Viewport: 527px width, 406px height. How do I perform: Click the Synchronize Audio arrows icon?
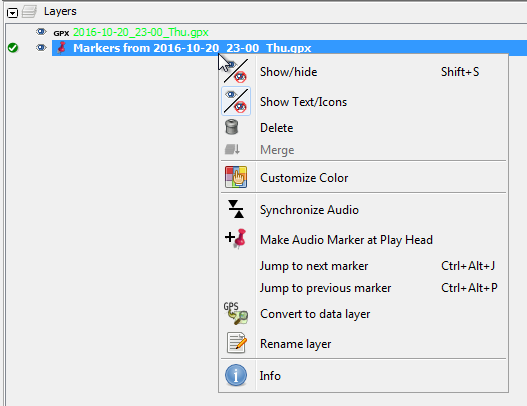(x=236, y=209)
